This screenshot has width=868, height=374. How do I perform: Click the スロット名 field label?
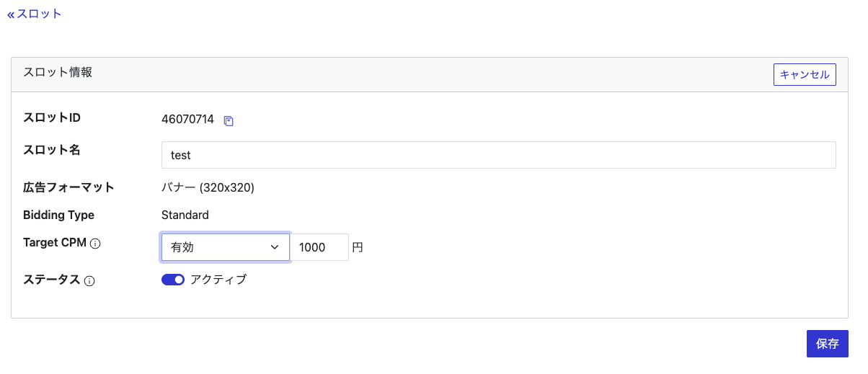point(52,150)
